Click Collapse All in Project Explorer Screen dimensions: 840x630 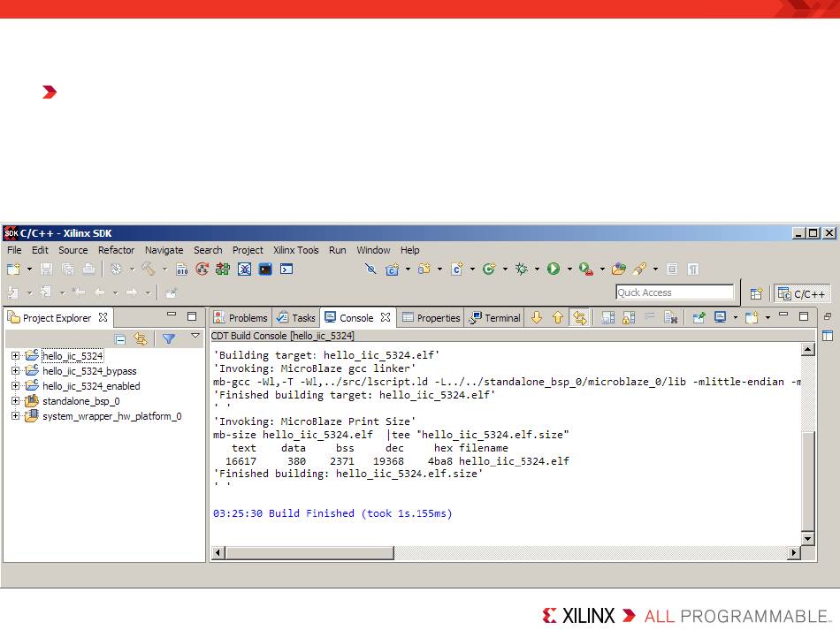coord(120,338)
